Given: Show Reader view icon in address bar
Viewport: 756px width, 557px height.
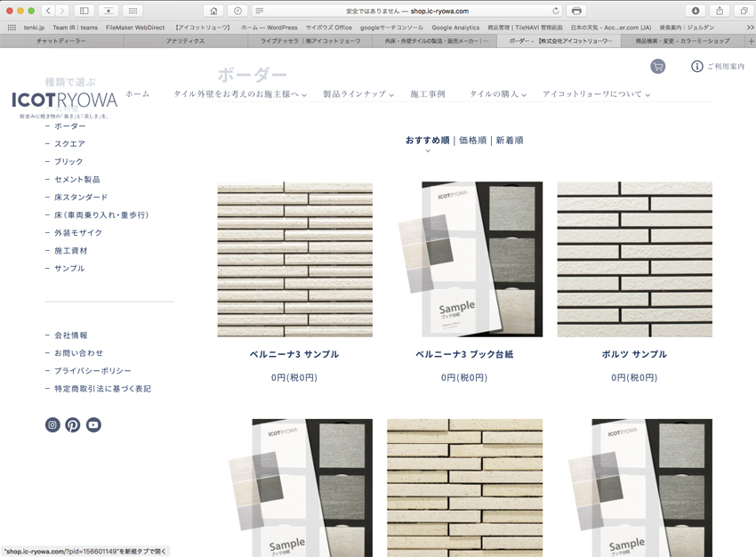Looking at the screenshot, I should point(260,11).
